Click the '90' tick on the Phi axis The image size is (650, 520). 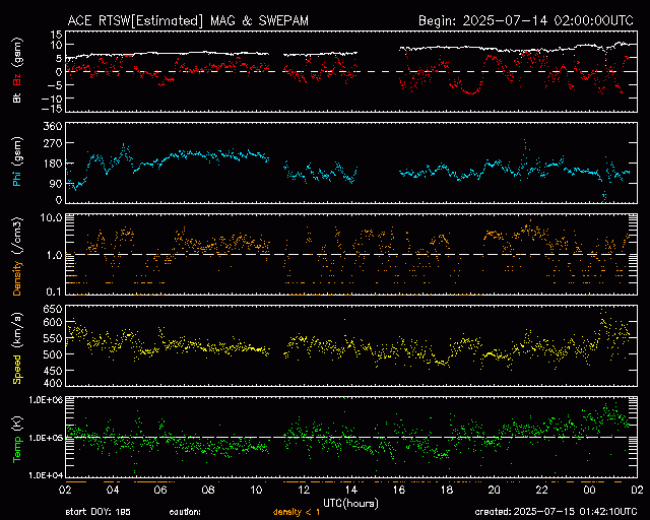point(56,183)
